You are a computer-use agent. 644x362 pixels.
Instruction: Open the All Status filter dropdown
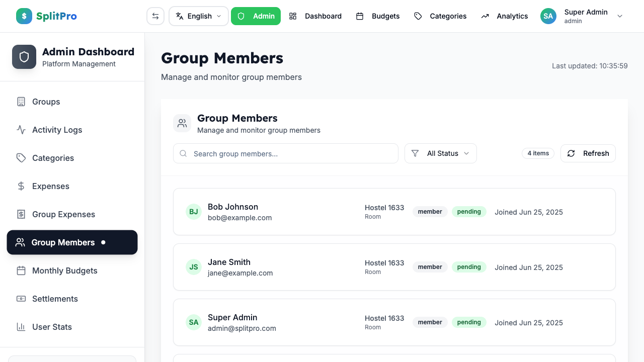pos(440,153)
